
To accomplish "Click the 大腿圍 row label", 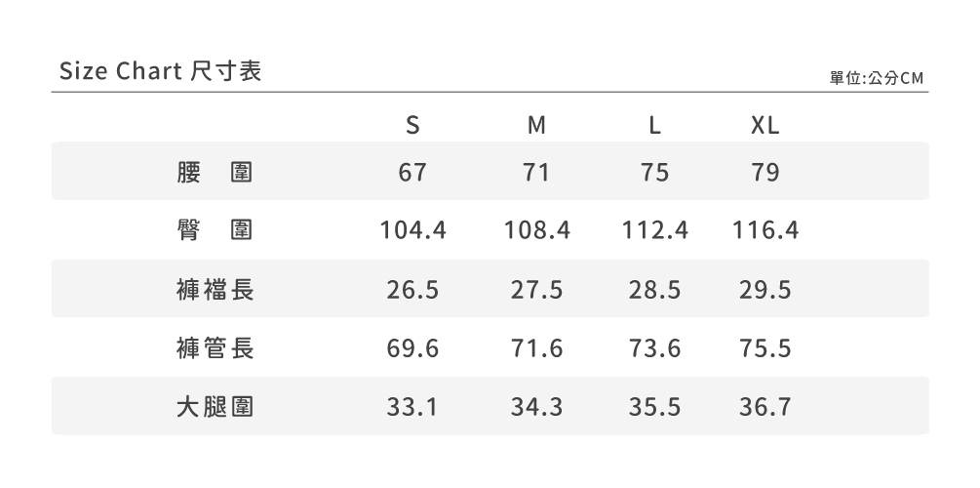I will pyautogui.click(x=216, y=407).
